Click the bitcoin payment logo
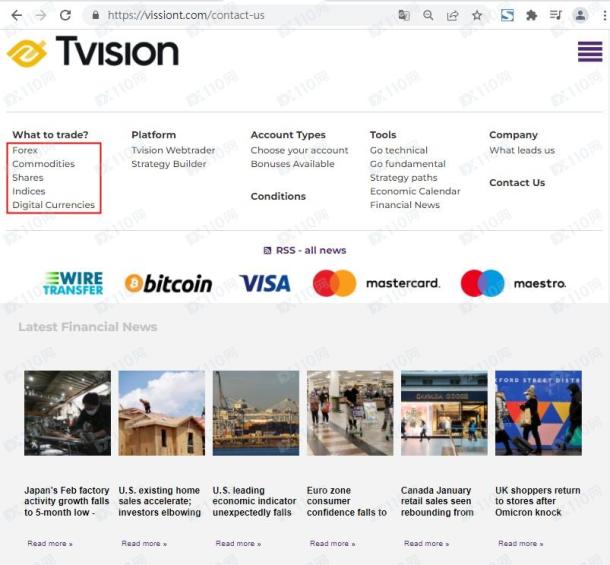The image size is (610, 565). 168,283
